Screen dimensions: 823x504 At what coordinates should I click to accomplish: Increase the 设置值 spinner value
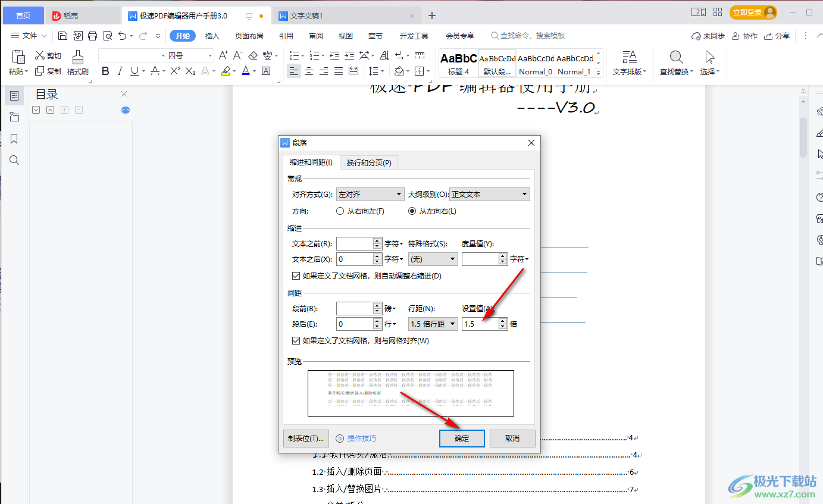503,321
